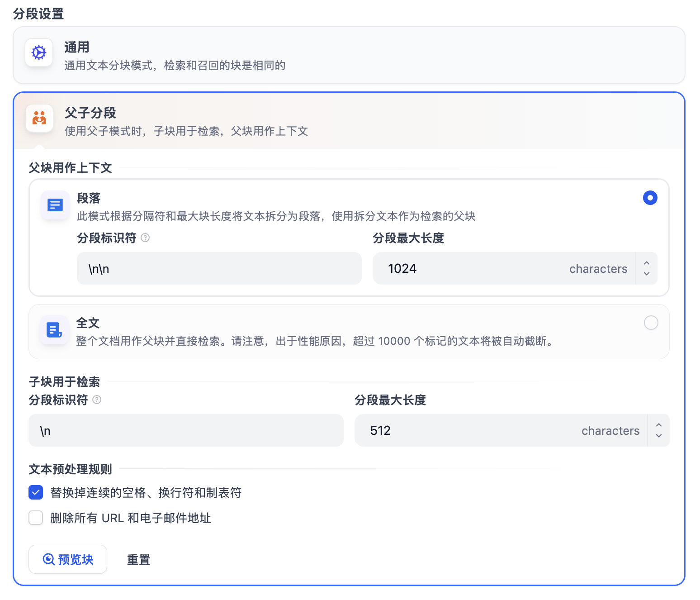Choose the 父子分段 chunking mode card
The height and width of the screenshot is (600, 700).
[x=349, y=121]
